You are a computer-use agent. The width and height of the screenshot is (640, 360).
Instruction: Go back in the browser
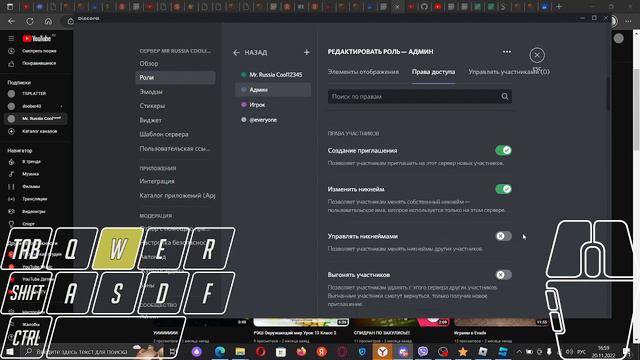(x=11, y=21)
